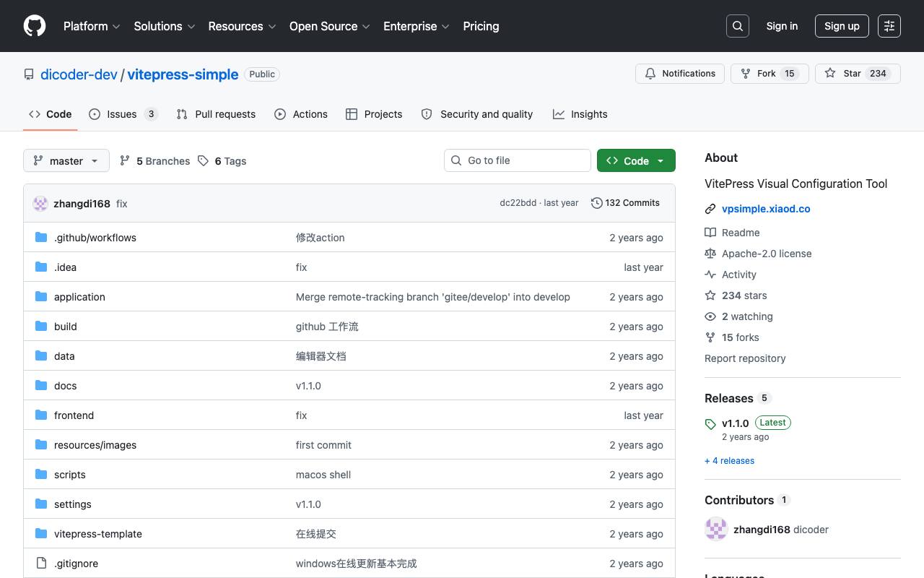Select the Security and quality tab

pos(477,114)
